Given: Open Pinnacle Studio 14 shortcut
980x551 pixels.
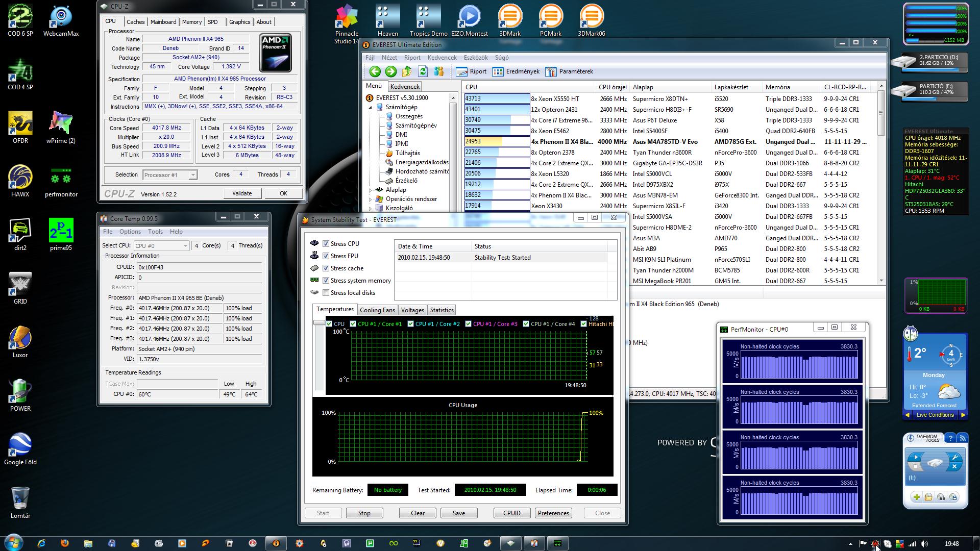Looking at the screenshot, I should 347,24.
